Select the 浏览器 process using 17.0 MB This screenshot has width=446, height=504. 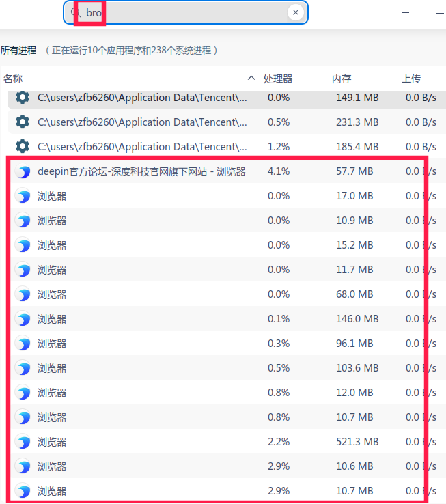click(x=227, y=196)
